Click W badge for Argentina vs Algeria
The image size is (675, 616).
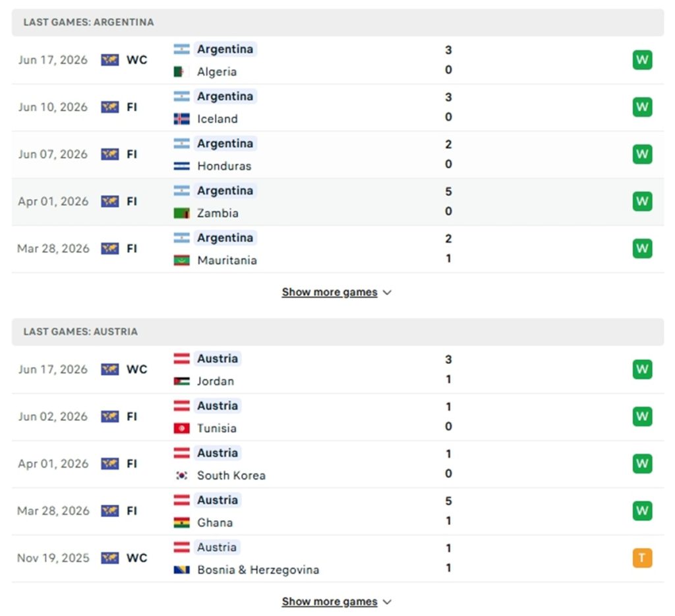[x=642, y=60]
